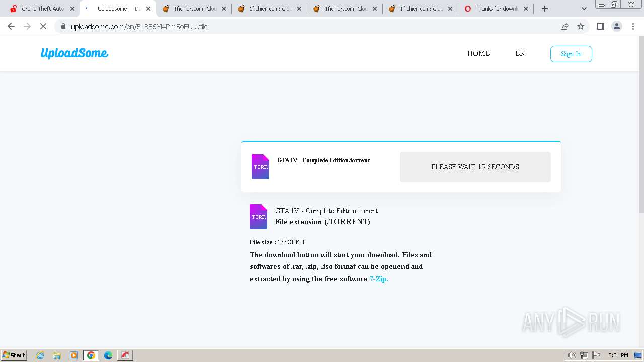Screen dimensions: 644x362
Task: Click the red app icon in taskbar
Action: click(125, 355)
